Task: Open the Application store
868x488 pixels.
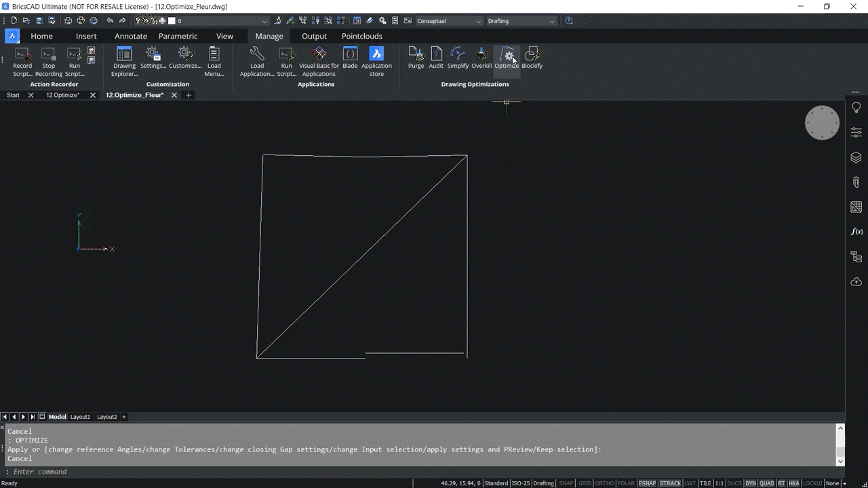Action: click(x=376, y=61)
